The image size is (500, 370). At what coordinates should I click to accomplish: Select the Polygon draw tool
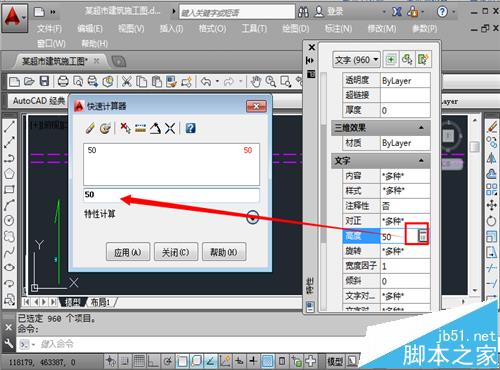click(x=9, y=173)
